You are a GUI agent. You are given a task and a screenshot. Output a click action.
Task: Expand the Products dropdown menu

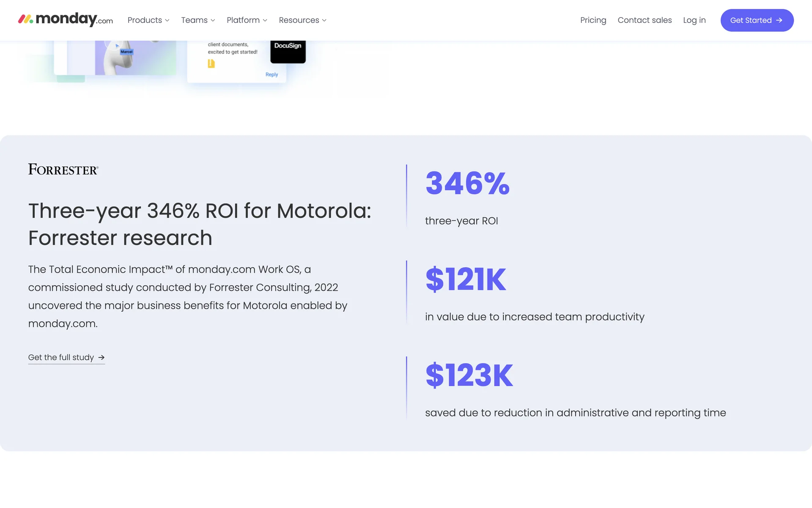[x=148, y=20]
